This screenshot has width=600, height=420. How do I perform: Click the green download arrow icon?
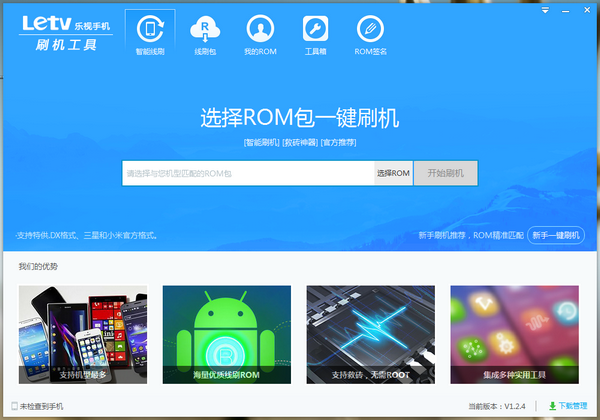pyautogui.click(x=552, y=406)
